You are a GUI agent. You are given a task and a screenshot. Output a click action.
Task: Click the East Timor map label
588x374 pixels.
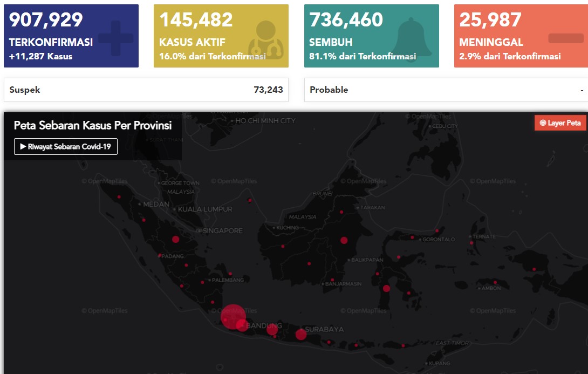452,343
